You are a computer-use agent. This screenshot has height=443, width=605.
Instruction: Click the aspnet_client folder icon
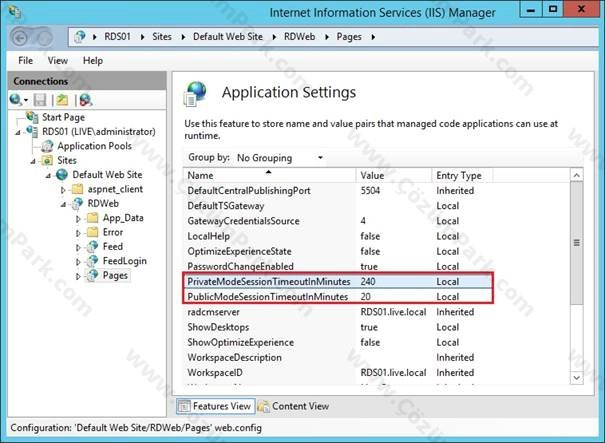[x=78, y=189]
